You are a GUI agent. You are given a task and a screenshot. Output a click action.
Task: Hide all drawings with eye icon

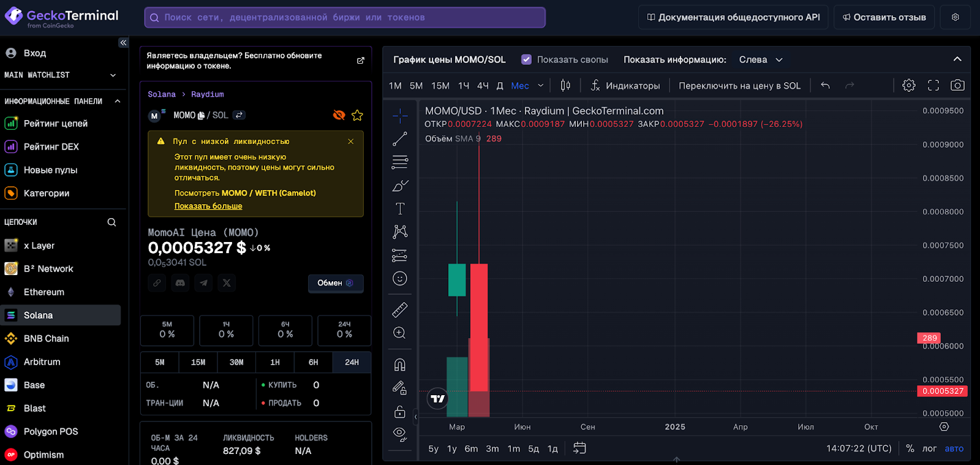click(x=400, y=434)
